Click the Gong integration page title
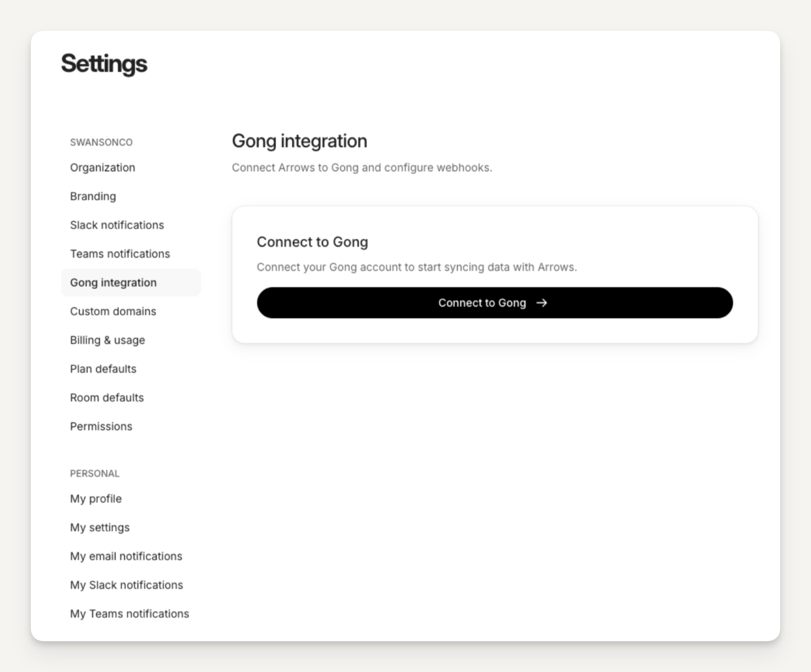The image size is (811, 672). 299,141
